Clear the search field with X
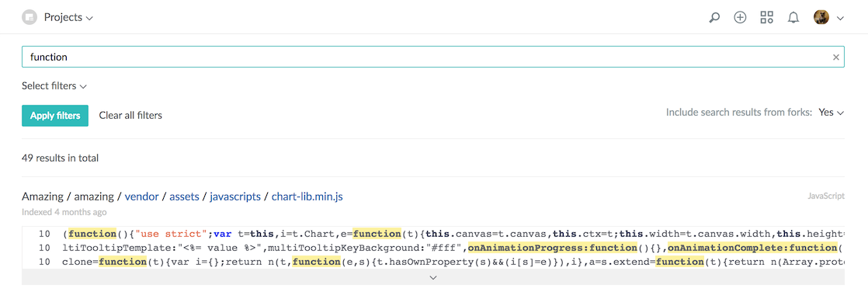 click(836, 57)
